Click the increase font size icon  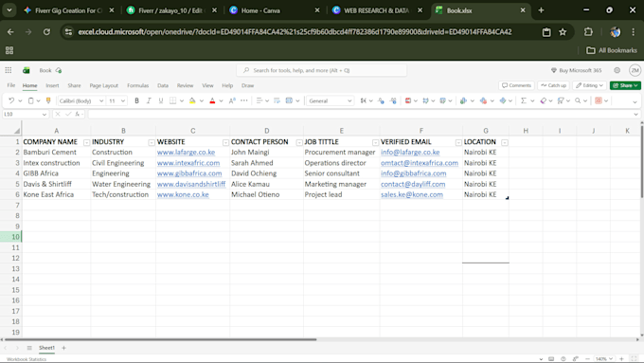[x=232, y=100]
